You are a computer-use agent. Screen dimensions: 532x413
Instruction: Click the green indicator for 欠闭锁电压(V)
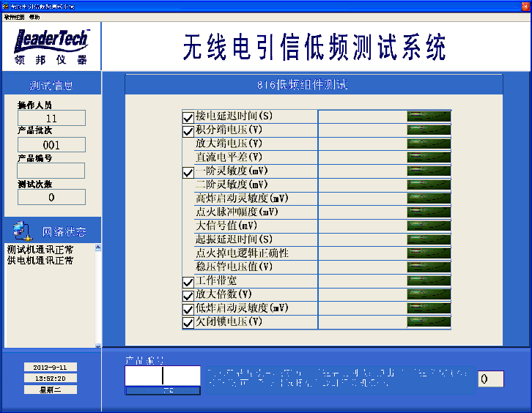click(x=429, y=321)
